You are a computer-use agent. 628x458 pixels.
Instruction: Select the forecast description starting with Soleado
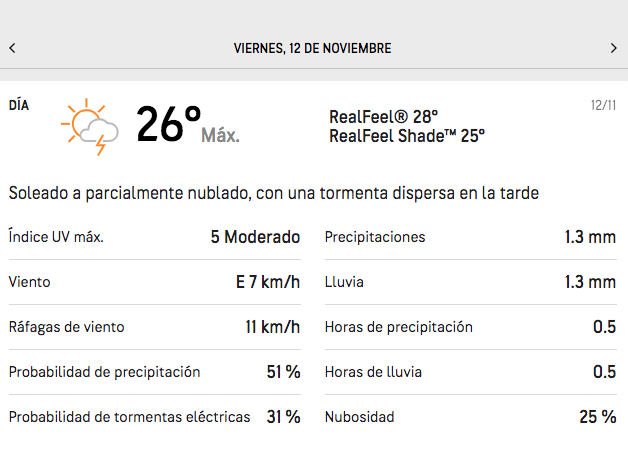pos(274,192)
